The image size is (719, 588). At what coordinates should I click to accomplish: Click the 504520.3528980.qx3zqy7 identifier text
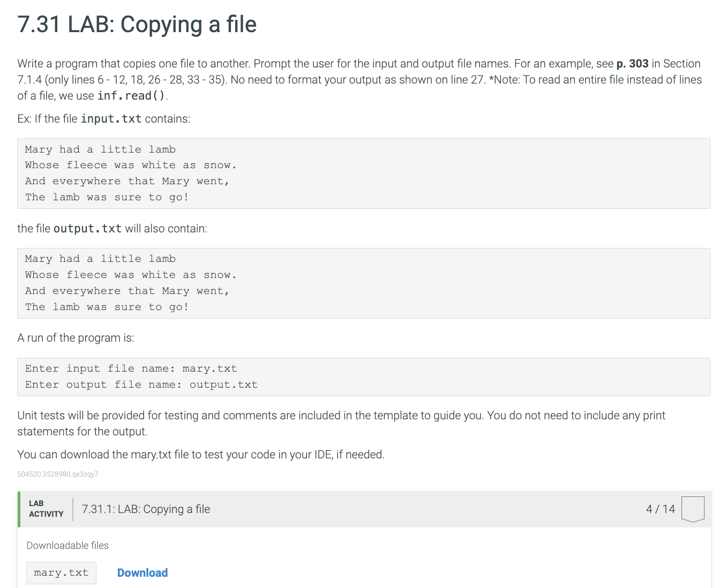(58, 474)
